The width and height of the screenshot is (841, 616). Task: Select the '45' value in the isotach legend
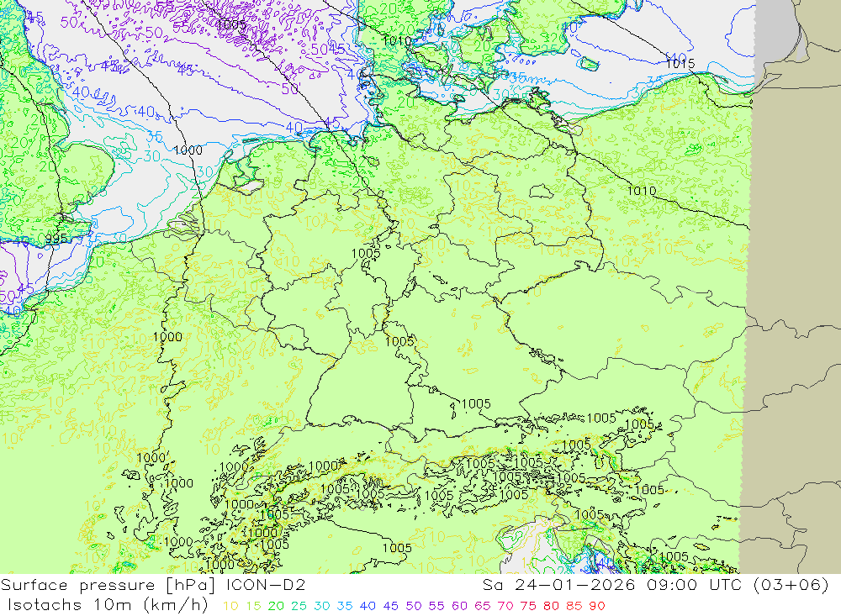tap(391, 607)
